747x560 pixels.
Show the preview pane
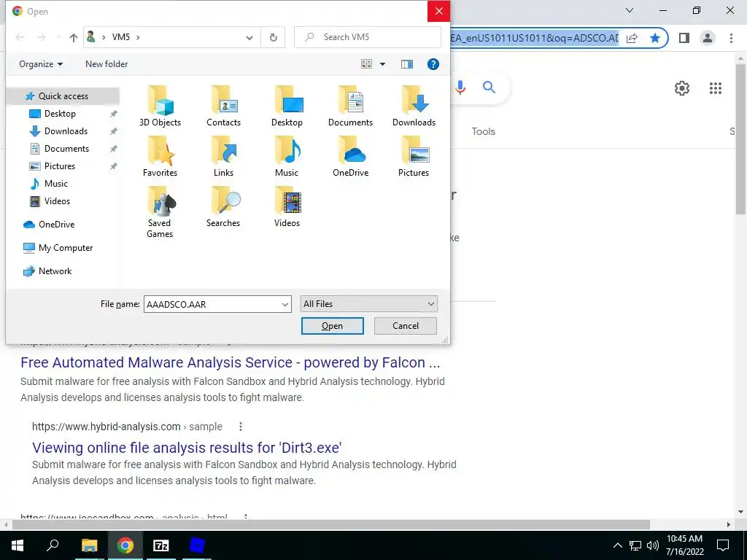coord(407,64)
